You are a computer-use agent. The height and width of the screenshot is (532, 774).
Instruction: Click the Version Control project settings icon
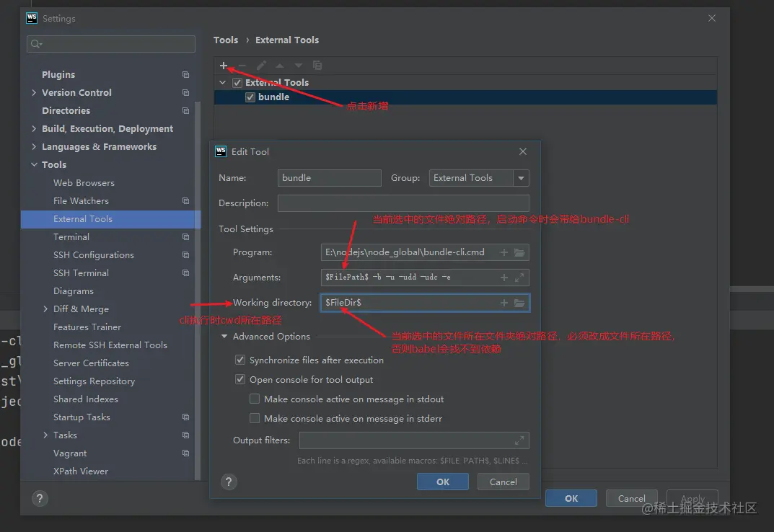(185, 93)
